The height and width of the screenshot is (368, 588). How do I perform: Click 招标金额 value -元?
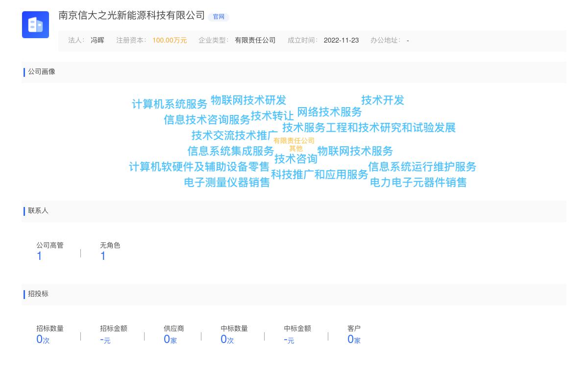point(105,340)
